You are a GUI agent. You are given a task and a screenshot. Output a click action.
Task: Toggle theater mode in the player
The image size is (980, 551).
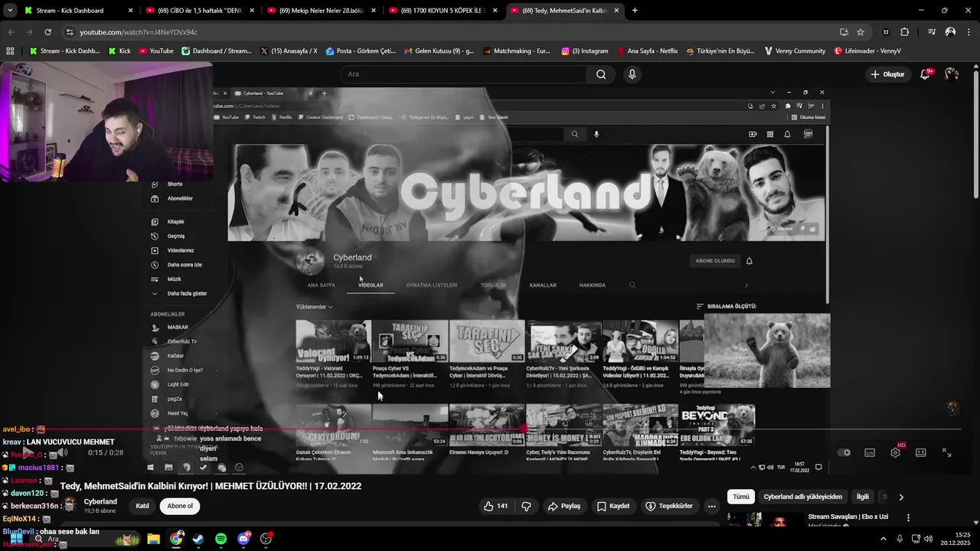[x=921, y=452]
